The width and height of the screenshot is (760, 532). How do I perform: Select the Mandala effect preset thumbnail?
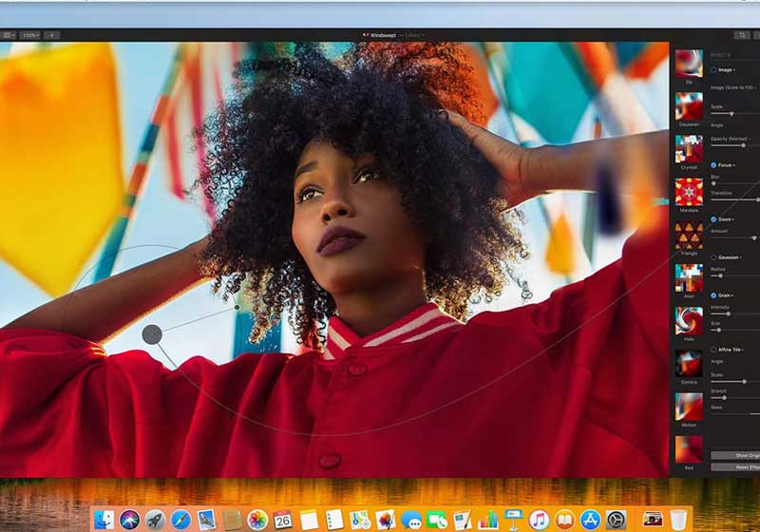click(689, 192)
